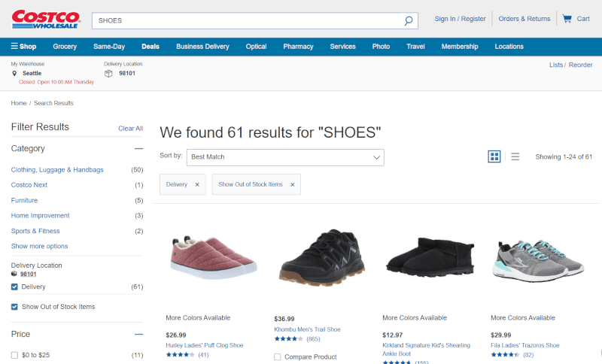Open Orders & Returns
Screen dimensions: 602x364
click(524, 19)
